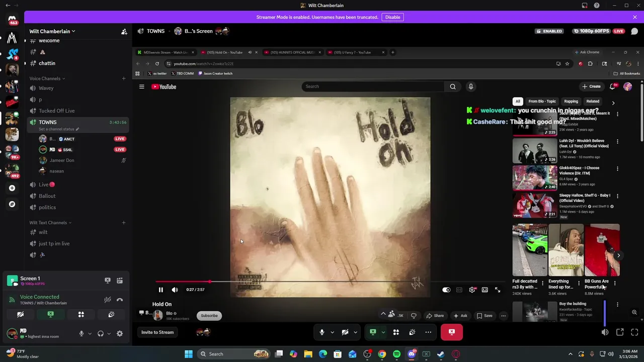Make the YouTube video fullscreen
This screenshot has height=362, width=644.
click(498, 290)
